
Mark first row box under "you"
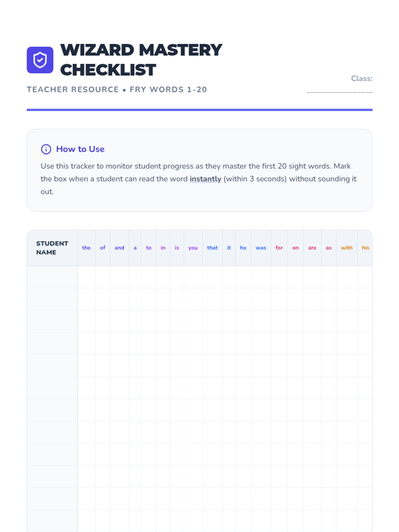point(193,277)
